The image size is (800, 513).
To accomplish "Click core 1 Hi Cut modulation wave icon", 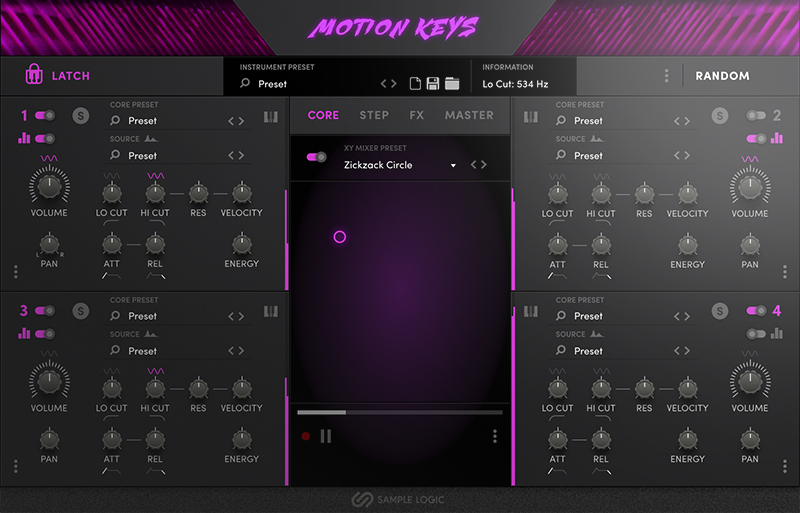I will 156,176.
